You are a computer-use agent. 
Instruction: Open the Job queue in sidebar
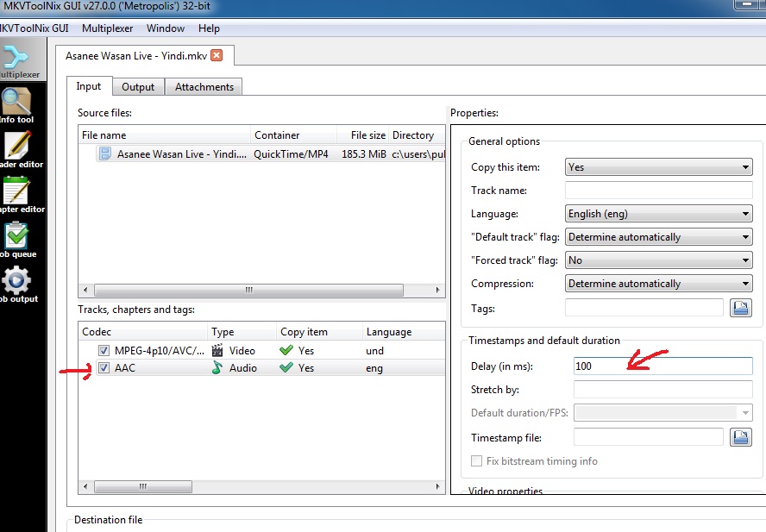pyautogui.click(x=17, y=241)
